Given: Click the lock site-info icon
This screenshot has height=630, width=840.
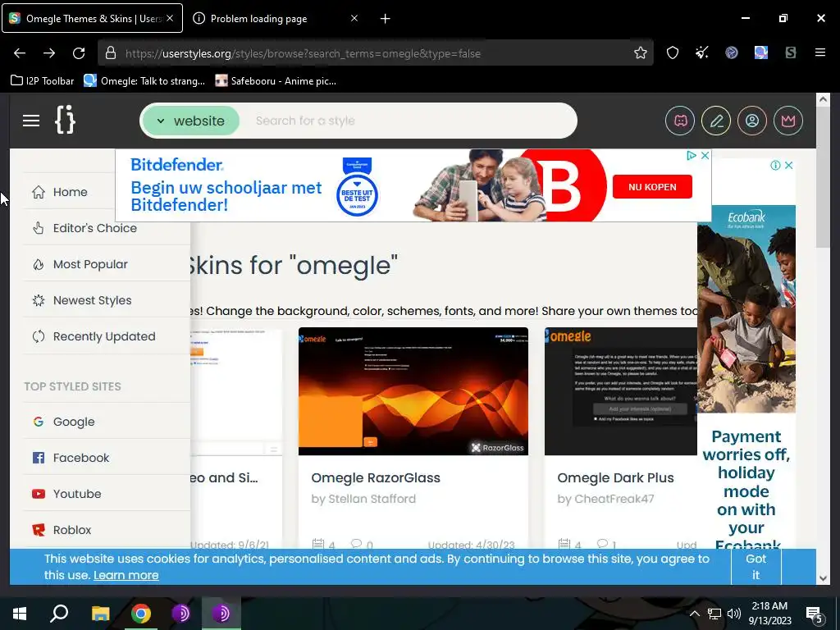Looking at the screenshot, I should tap(111, 53).
